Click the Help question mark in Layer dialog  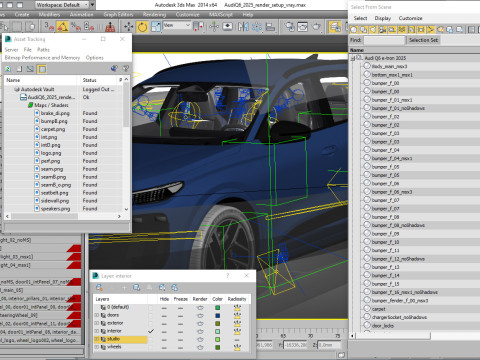pos(228,276)
